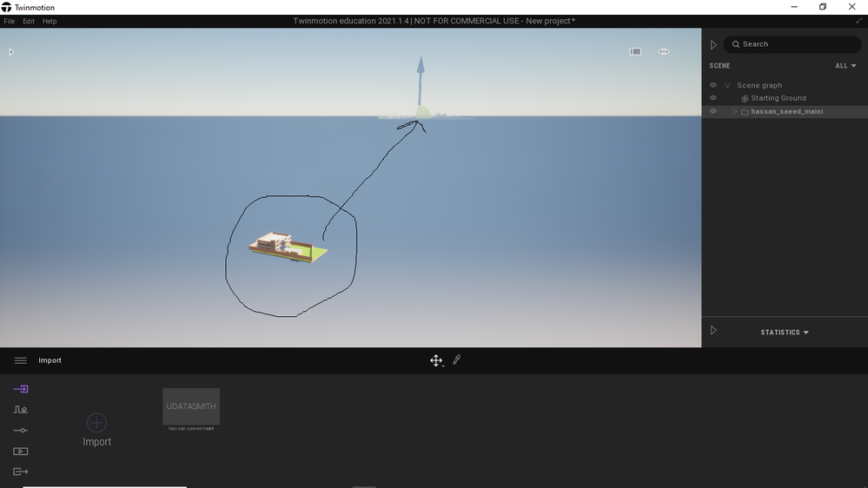Open the Media sidebar icon
868x488 pixels.
click(x=21, y=451)
